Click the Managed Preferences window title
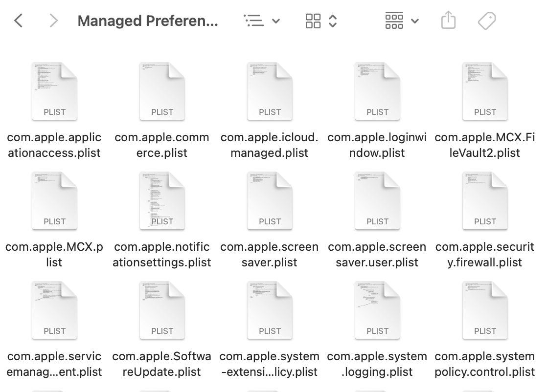 (x=148, y=21)
